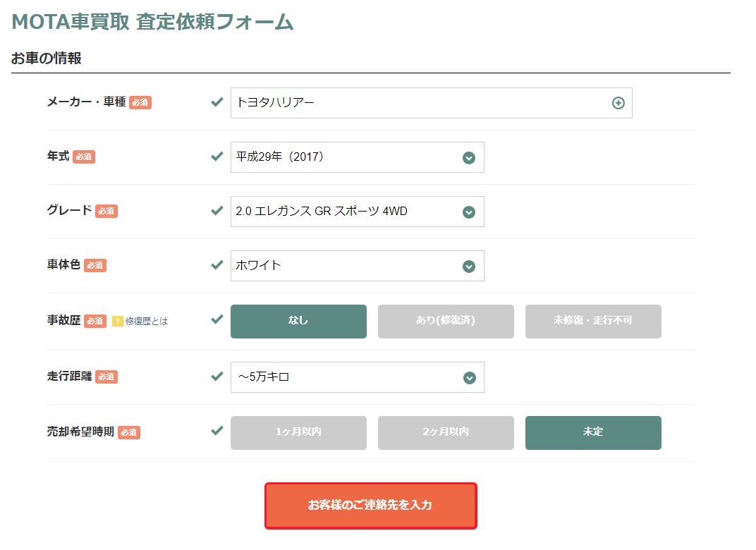This screenshot has height=550, width=756.
Task: Select なし for accident history
Action: point(298,321)
